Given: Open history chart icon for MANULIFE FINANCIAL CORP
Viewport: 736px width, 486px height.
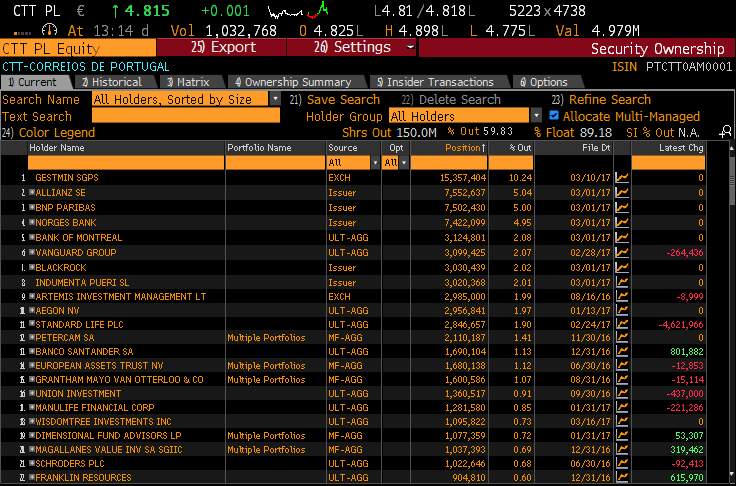Looking at the screenshot, I should click(622, 408).
